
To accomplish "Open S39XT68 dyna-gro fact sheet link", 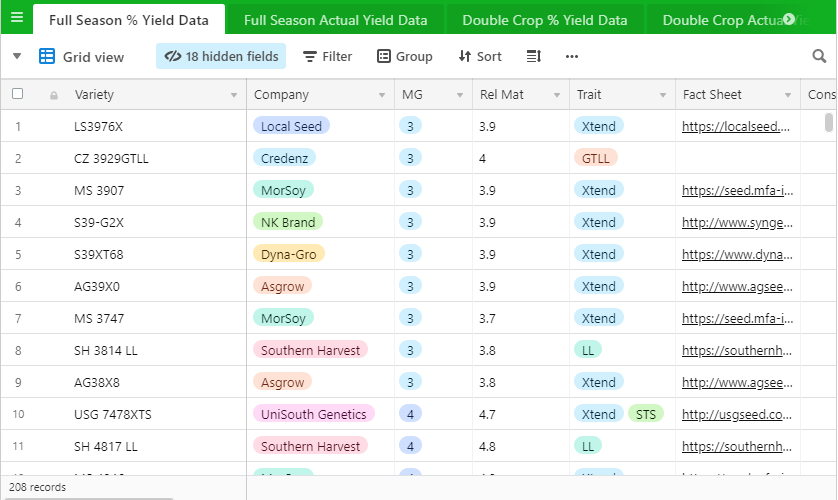I will click(738, 255).
